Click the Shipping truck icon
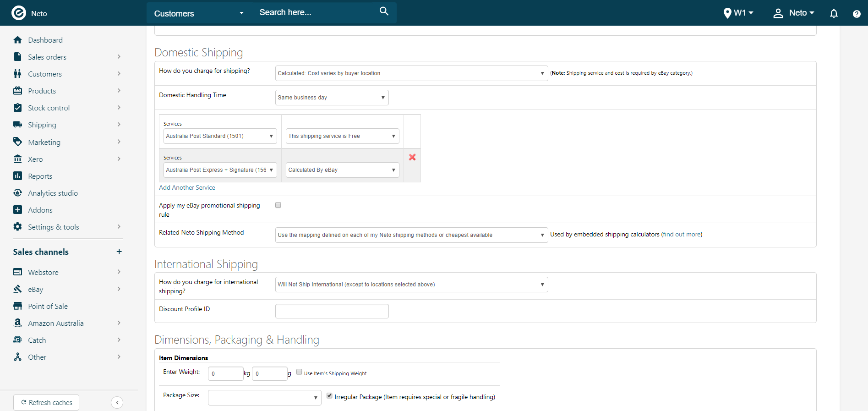Screen dimensions: 868x411 pyautogui.click(x=18, y=125)
